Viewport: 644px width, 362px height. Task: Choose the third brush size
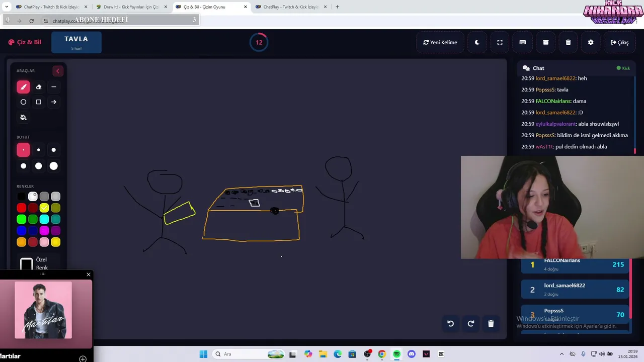click(x=54, y=150)
